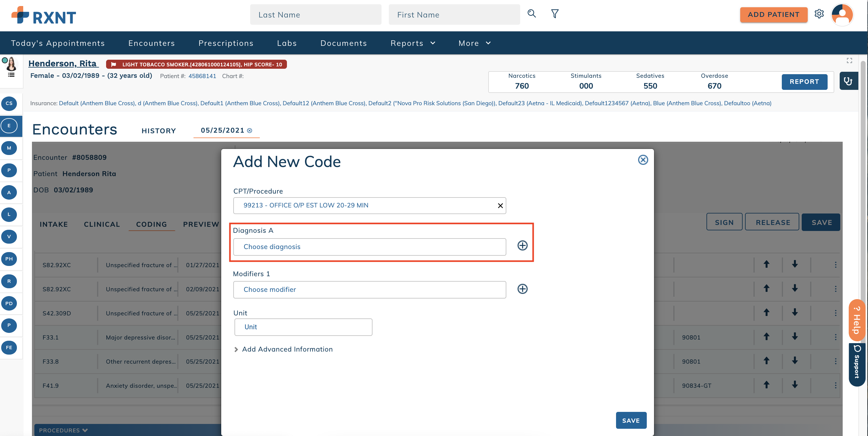Switch to the HISTORY tab
The height and width of the screenshot is (436, 868).
point(159,131)
